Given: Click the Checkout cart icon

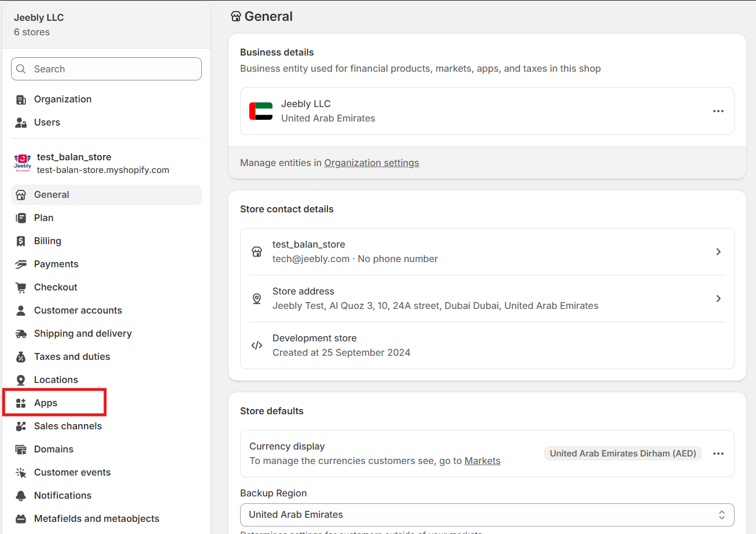Looking at the screenshot, I should pos(21,288).
